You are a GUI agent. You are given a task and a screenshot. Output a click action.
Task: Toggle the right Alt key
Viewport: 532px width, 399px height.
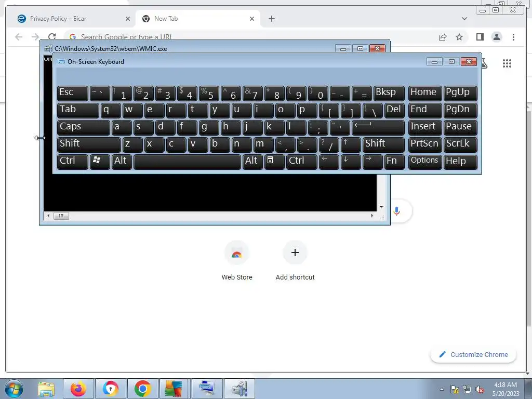point(253,162)
